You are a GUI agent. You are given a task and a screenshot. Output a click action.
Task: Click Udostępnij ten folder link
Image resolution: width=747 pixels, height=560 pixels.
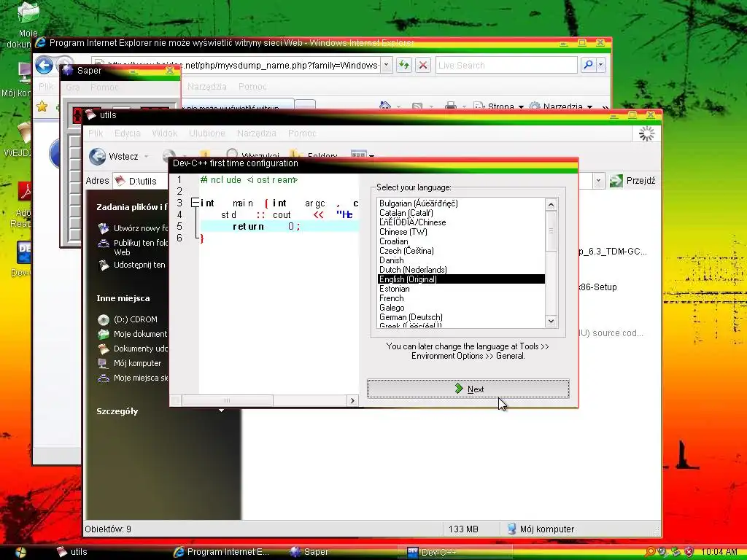(131, 265)
